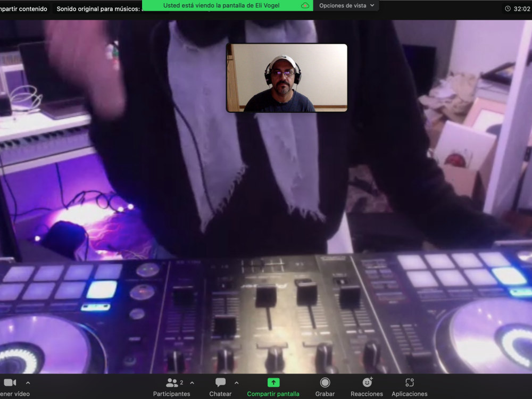This screenshot has width=532, height=399.
Task: Expand the video options arrow
Action: click(x=28, y=383)
